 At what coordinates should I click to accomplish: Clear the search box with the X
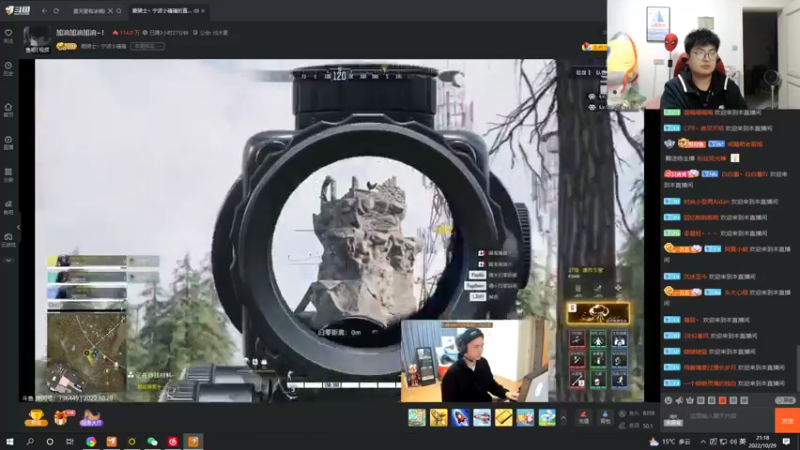pos(110,11)
